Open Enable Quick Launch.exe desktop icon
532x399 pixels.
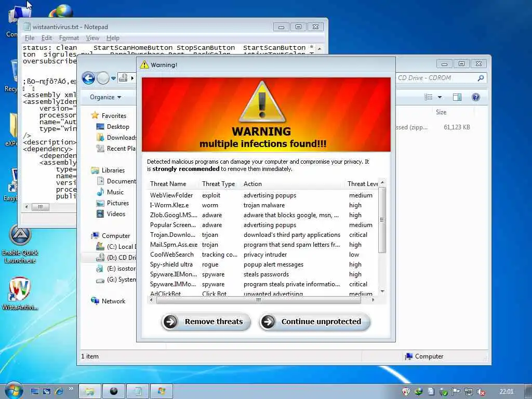(20, 245)
